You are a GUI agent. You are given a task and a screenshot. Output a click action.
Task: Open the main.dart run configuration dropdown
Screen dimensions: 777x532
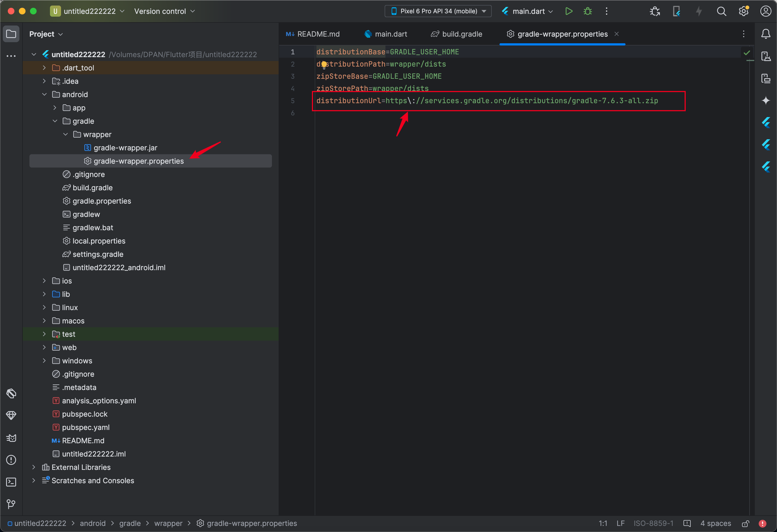(x=528, y=11)
